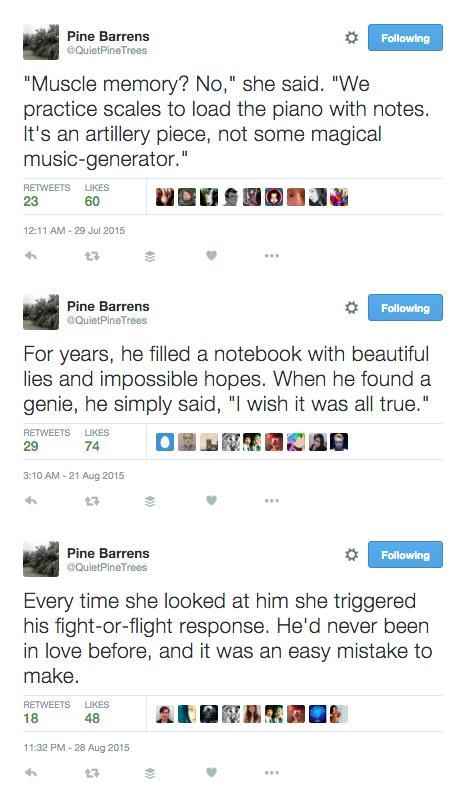Retweet the piano scales tweet

coord(92,256)
